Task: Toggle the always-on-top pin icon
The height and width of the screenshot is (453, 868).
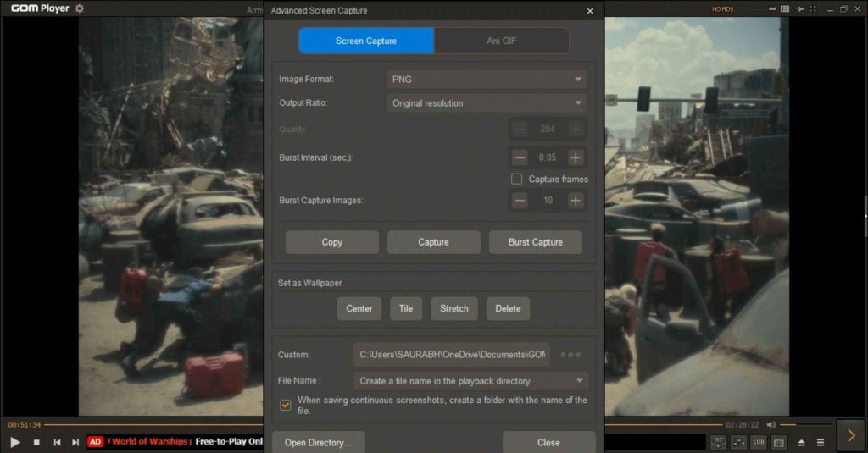Action: [800, 8]
